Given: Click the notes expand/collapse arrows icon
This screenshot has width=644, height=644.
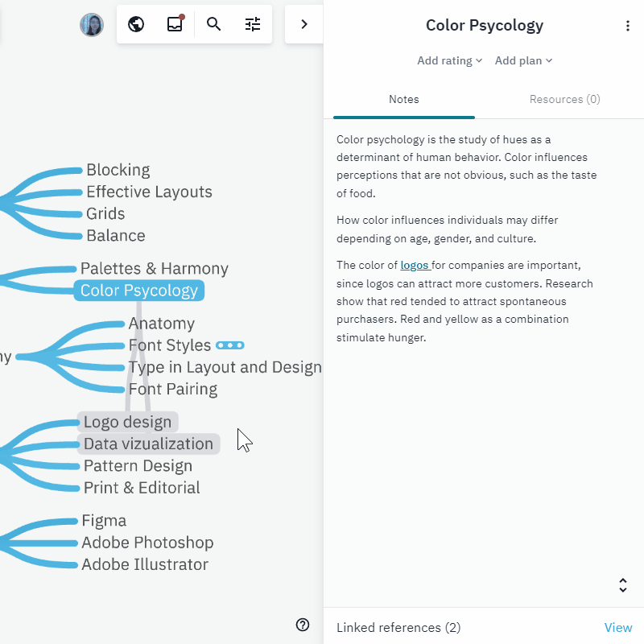Looking at the screenshot, I should 622,585.
